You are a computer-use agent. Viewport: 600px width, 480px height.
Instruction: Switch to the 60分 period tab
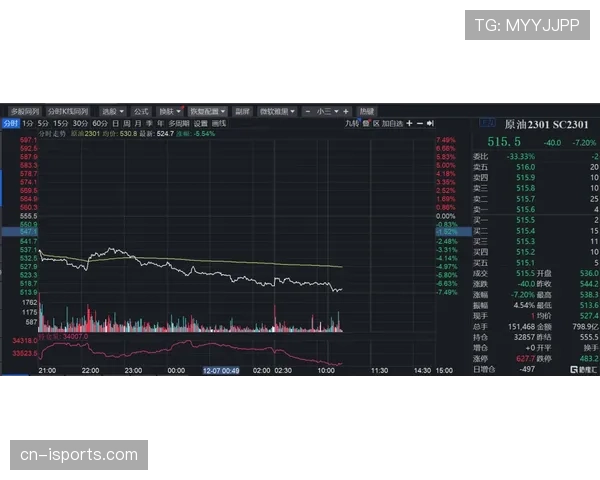click(100, 124)
